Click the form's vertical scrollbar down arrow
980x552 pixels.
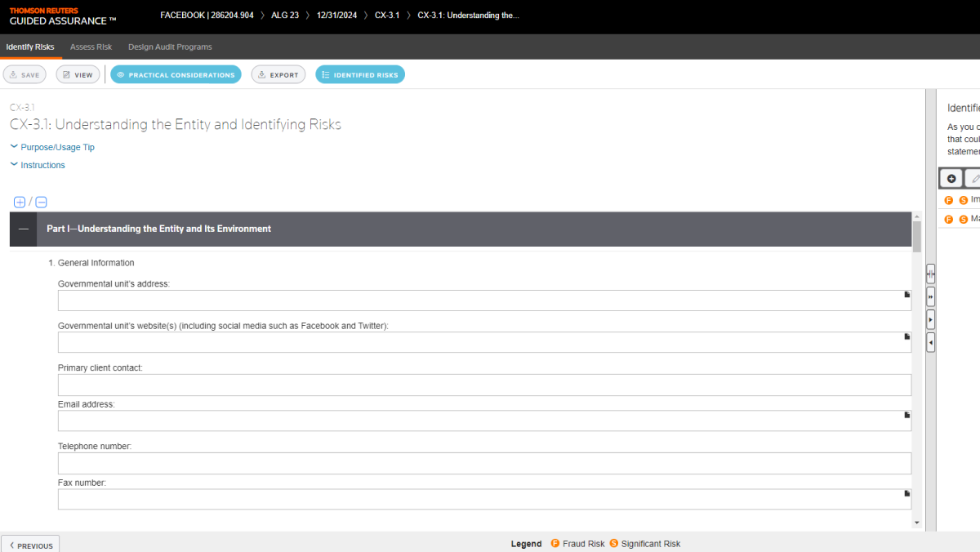tap(916, 523)
